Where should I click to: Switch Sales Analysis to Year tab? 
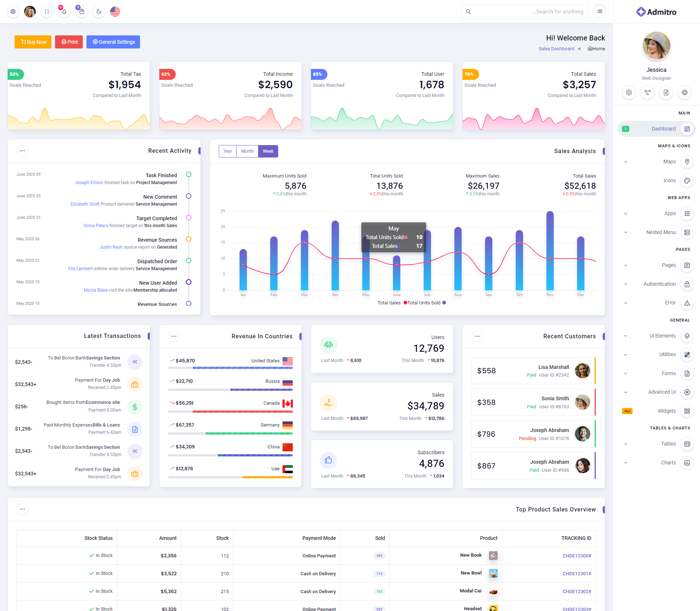(227, 151)
